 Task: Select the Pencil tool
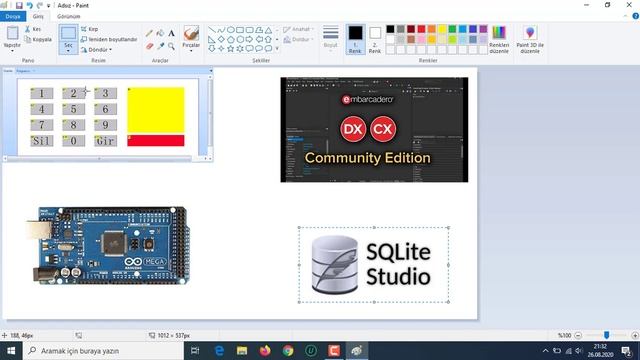(149, 33)
